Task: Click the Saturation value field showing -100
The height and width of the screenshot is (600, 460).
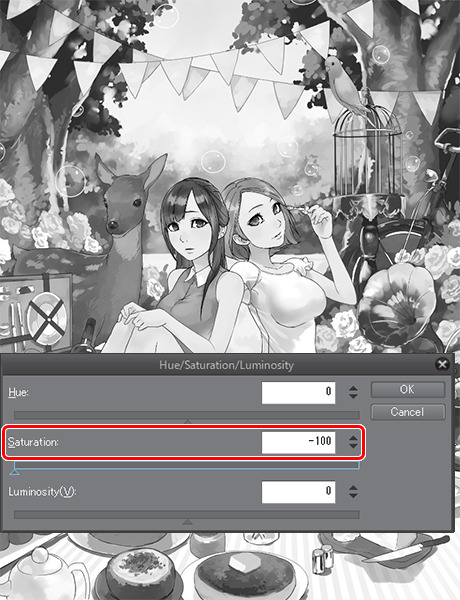Action: coord(299,442)
